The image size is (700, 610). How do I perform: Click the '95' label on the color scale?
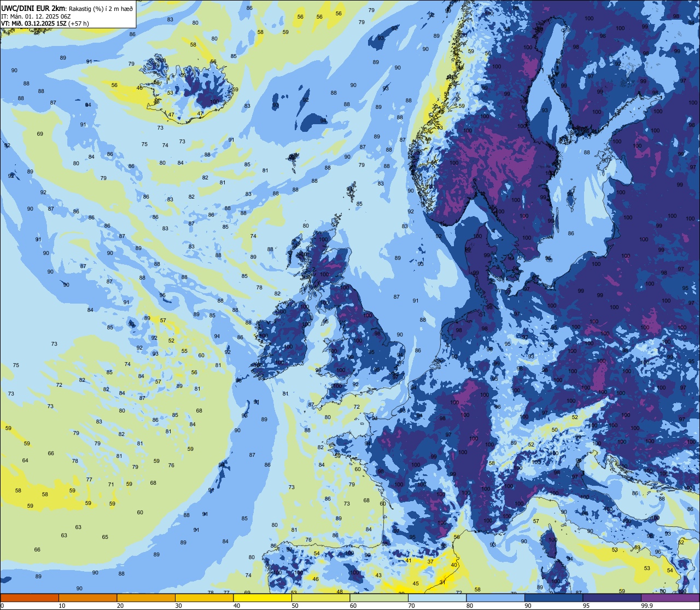[586, 606]
